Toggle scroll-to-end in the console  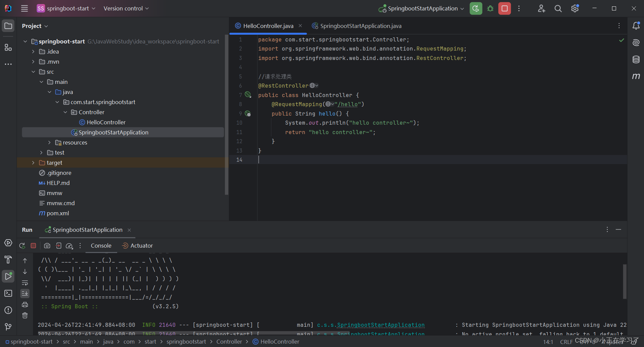coord(25,293)
